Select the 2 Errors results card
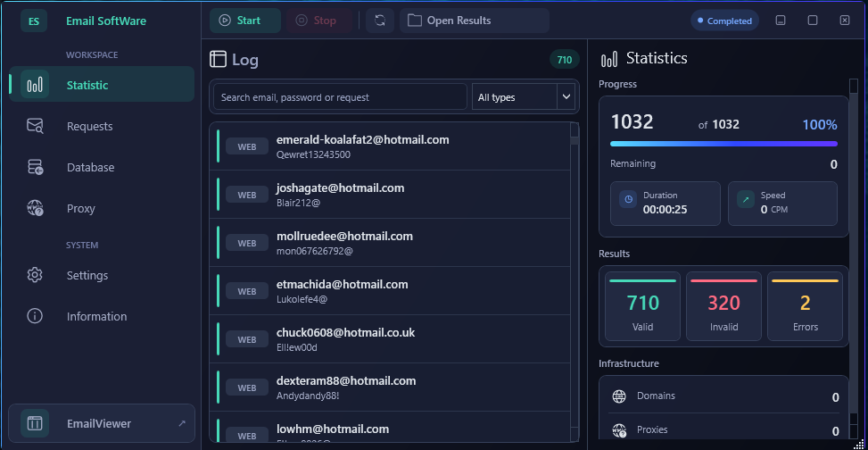 click(x=805, y=306)
